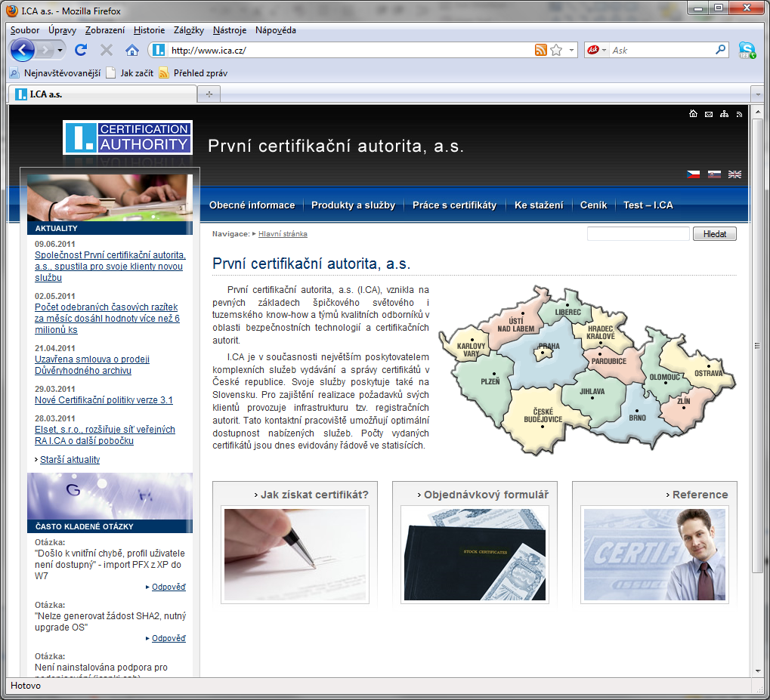
Task: Open the Produkty a služby nav item
Action: tap(353, 205)
